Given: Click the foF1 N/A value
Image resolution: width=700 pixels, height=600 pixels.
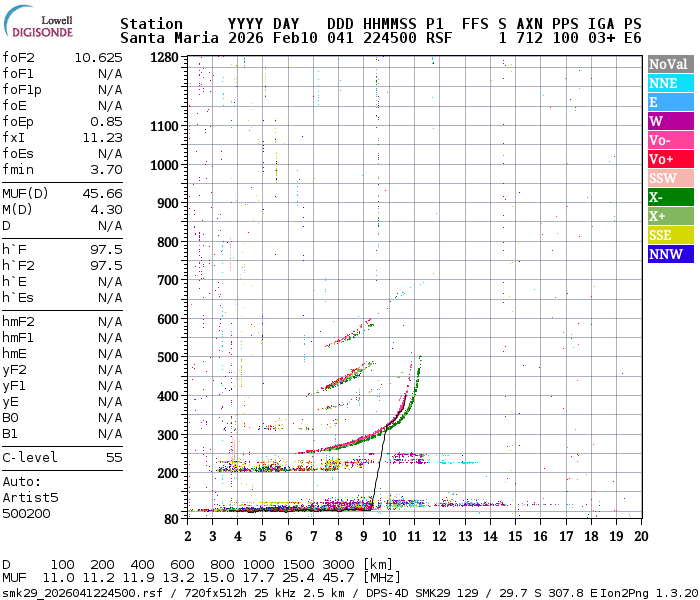Looking at the screenshot, I should pos(110,74).
